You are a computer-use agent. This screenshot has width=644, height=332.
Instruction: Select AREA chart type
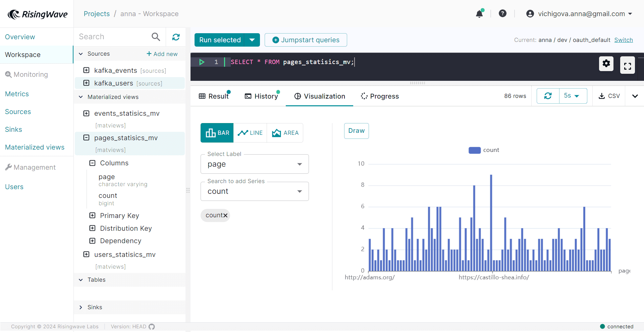tap(285, 133)
